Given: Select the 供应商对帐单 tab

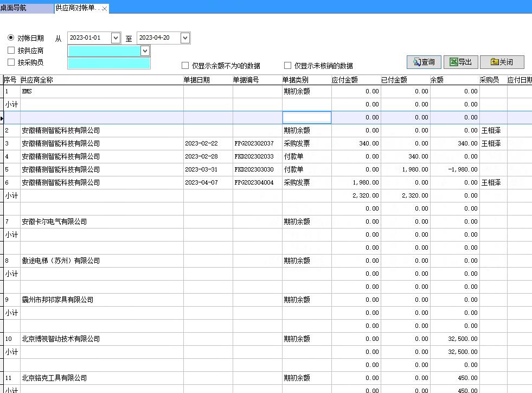Looking at the screenshot, I should (x=77, y=9).
